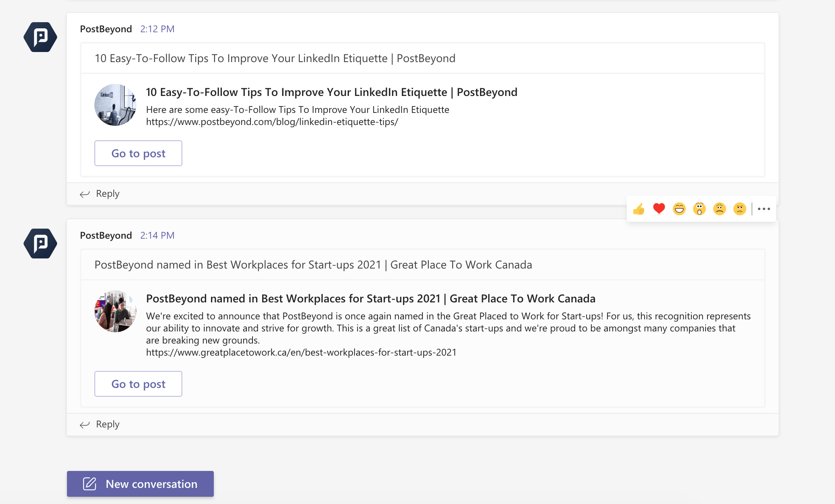Click the 2:12 PM timestamp
This screenshot has height=504, width=835.
pyautogui.click(x=157, y=29)
